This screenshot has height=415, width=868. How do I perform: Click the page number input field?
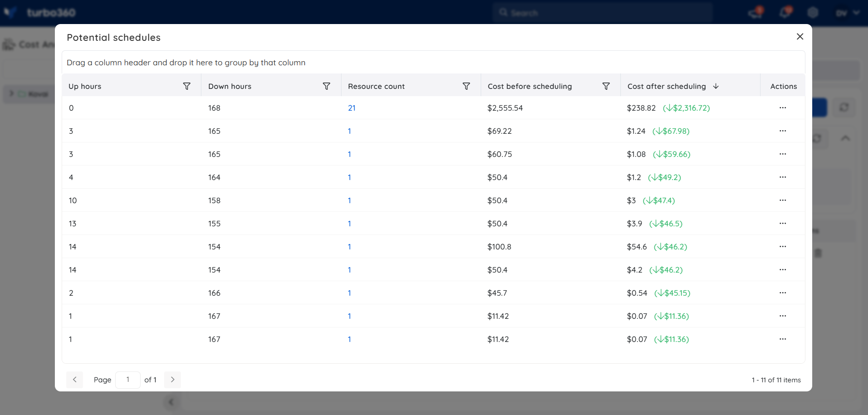click(128, 380)
